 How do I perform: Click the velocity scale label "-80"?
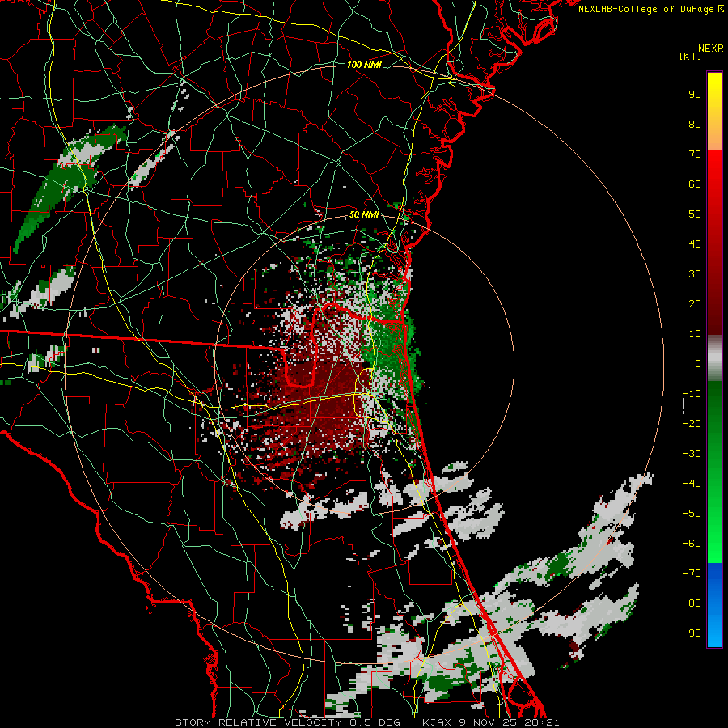click(x=692, y=603)
